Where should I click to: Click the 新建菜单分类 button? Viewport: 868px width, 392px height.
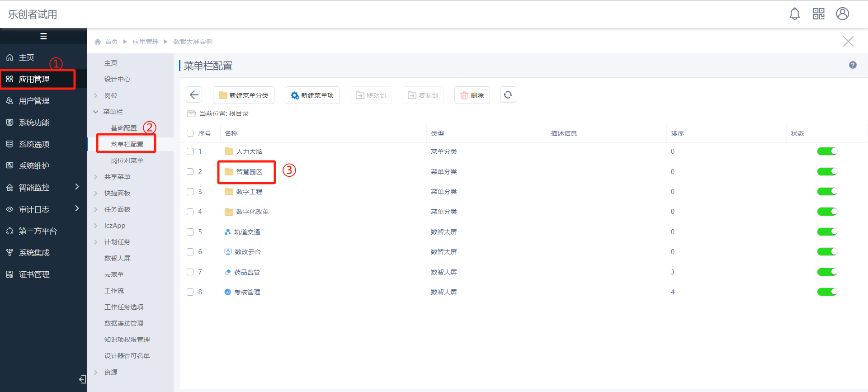[x=244, y=95]
